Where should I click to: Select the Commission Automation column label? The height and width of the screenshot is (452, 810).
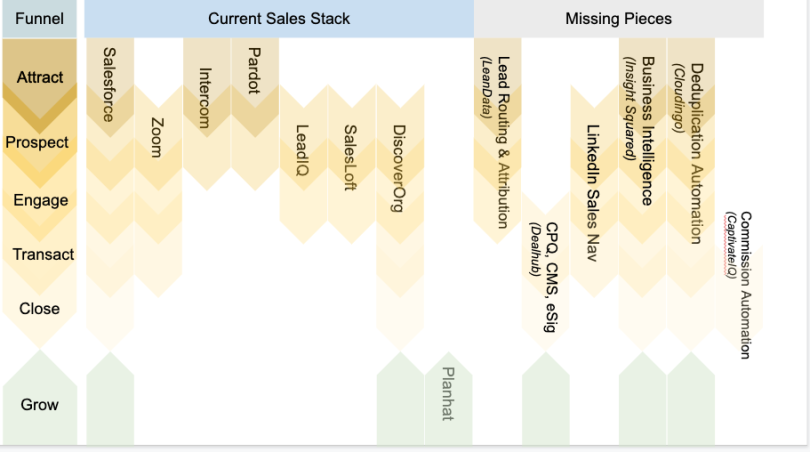click(745, 285)
